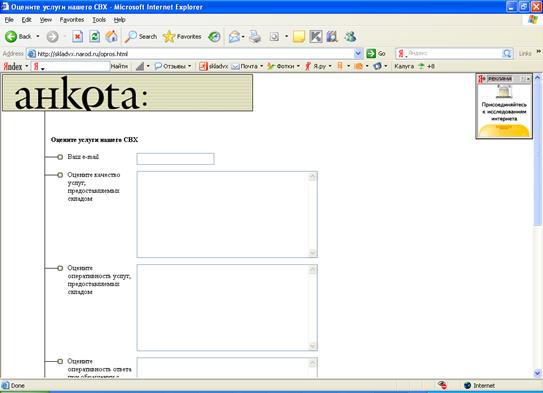Stop page loading with red X icon
This screenshot has width=543, height=393.
pyautogui.click(x=77, y=36)
